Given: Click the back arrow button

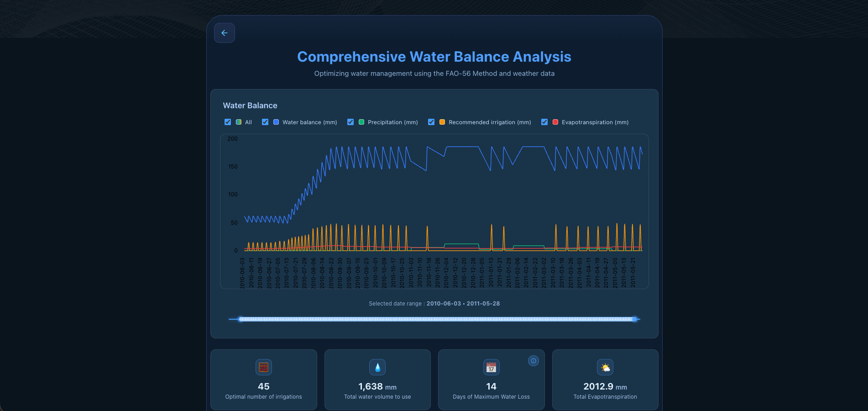Looking at the screenshot, I should [x=224, y=33].
